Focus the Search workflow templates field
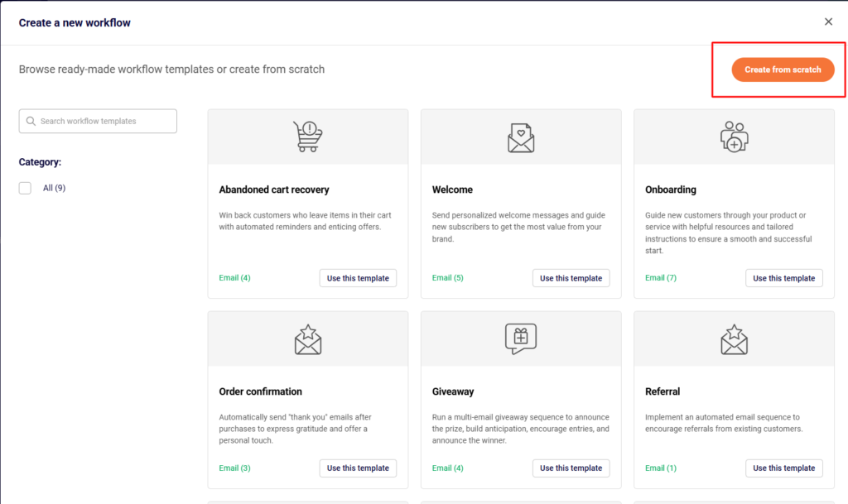The width and height of the screenshot is (848, 504). [x=98, y=121]
